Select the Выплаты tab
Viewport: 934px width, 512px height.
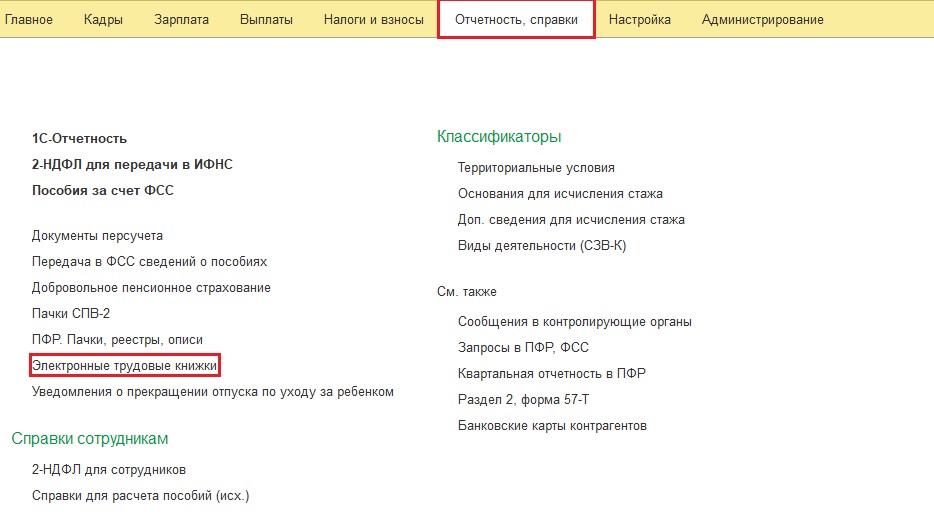(x=267, y=20)
